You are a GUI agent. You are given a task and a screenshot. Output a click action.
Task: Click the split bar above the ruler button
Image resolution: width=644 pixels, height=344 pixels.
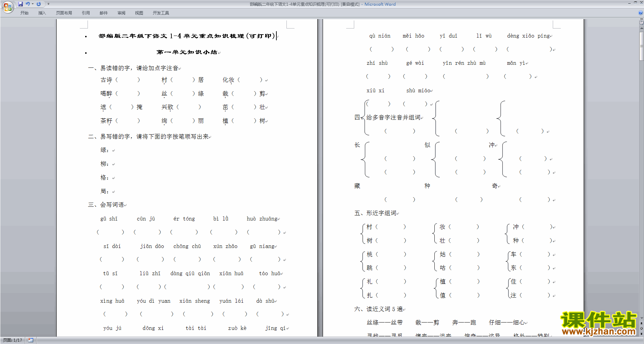point(641,19)
